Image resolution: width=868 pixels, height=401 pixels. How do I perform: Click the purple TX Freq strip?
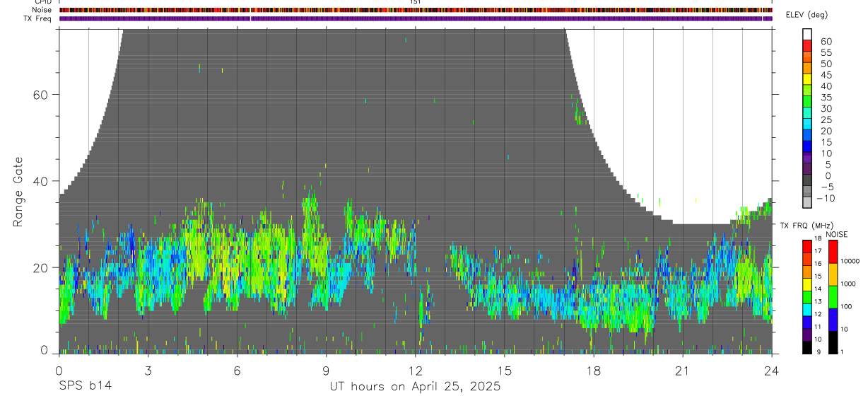[415, 18]
